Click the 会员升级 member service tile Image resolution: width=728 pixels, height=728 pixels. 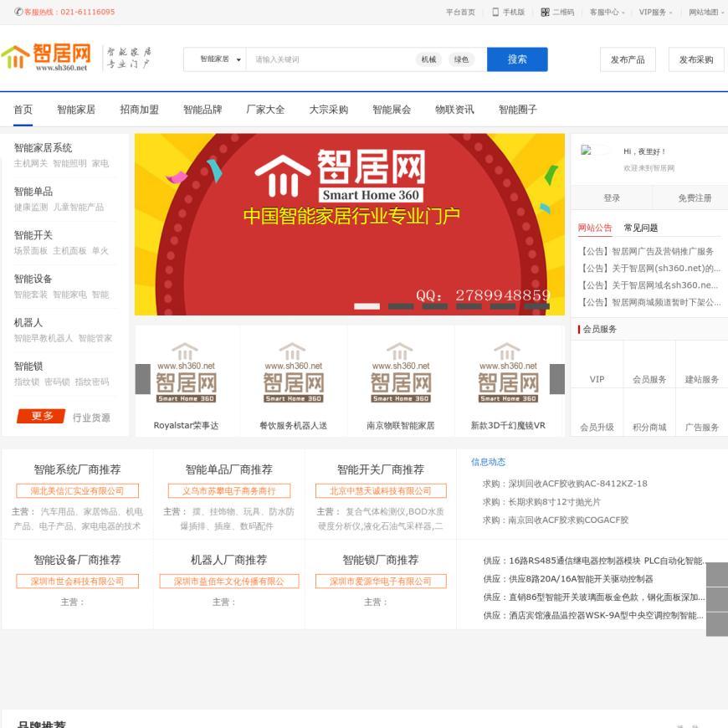click(x=597, y=413)
